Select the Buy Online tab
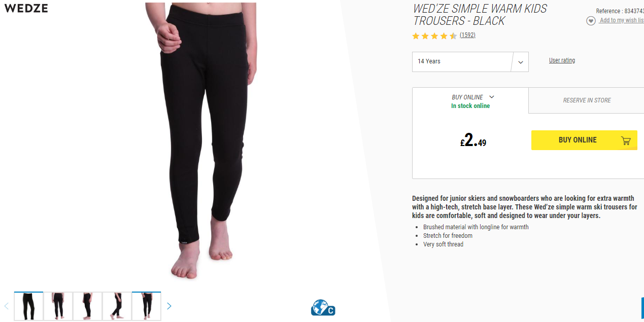The image size is (644, 322). [470, 100]
